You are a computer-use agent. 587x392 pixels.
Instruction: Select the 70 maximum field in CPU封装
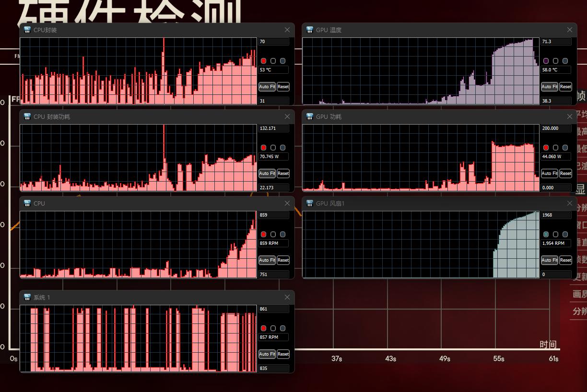(273, 42)
